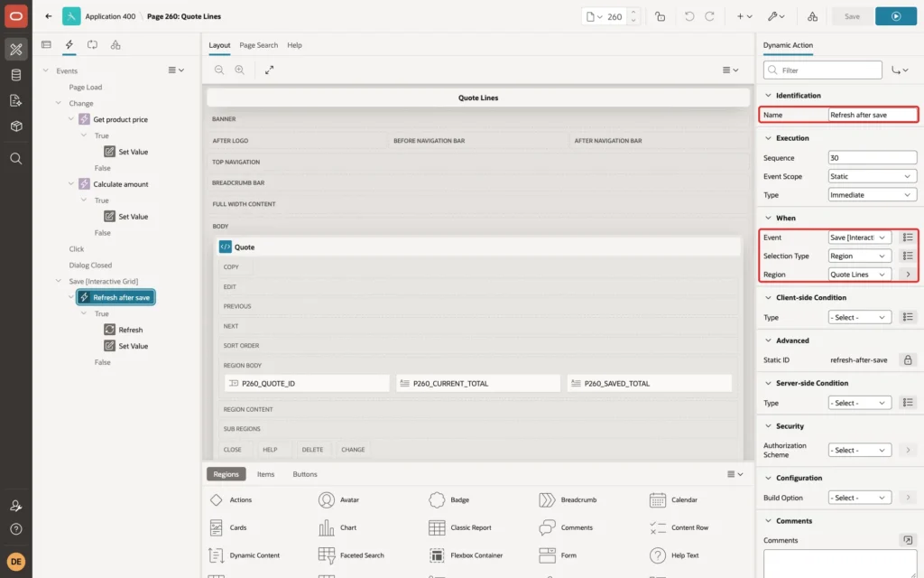Screen dimensions: 924x578
Task: Redo the last change
Action: [709, 16]
